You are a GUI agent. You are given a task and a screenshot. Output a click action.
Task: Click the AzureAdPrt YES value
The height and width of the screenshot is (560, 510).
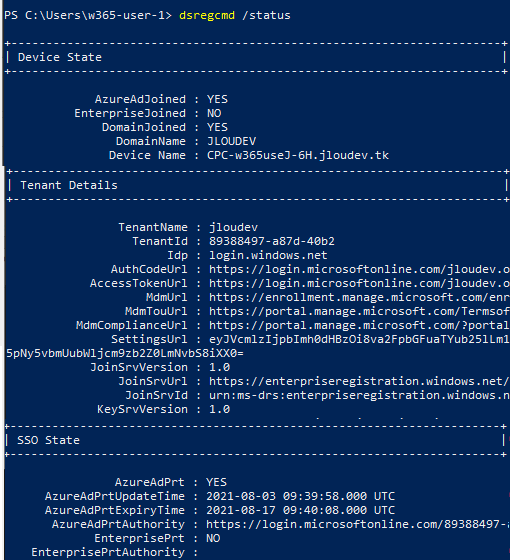(x=216, y=482)
